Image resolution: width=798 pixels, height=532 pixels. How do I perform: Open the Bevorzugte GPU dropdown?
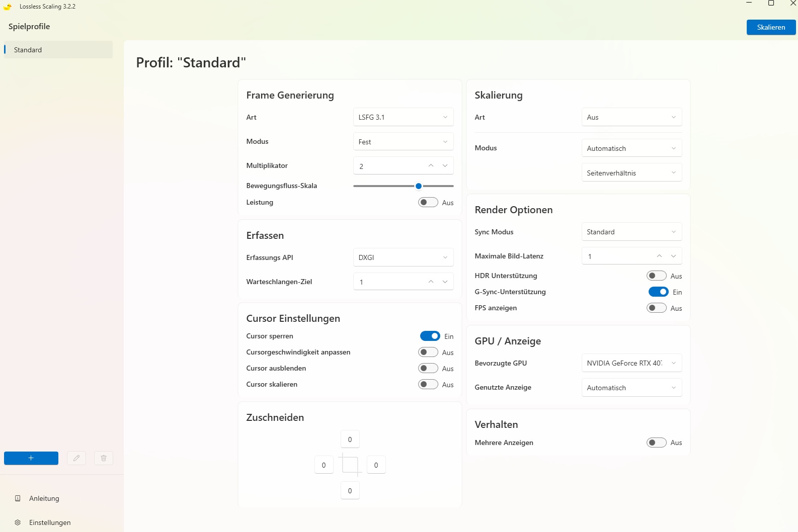(631, 363)
